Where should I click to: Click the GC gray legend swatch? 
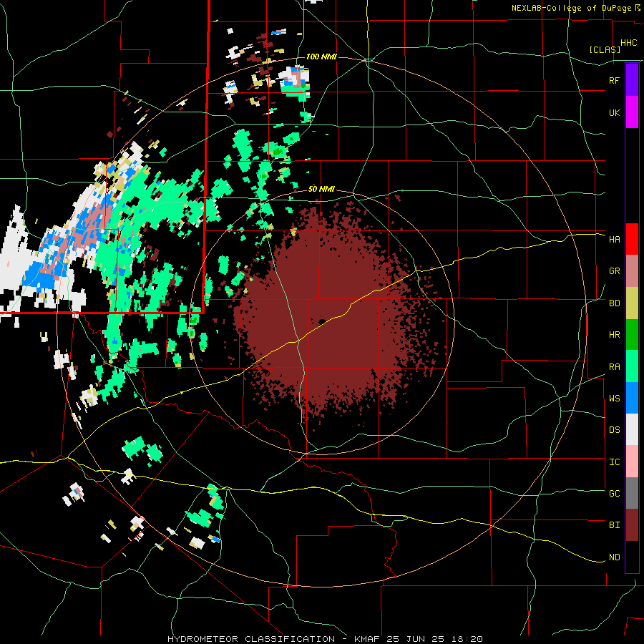click(x=632, y=493)
